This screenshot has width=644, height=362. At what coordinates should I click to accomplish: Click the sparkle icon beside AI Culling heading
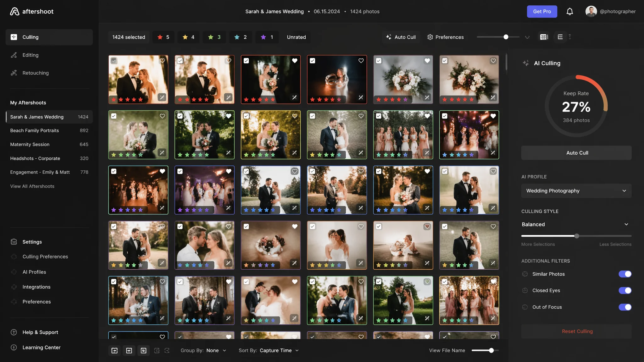coord(526,63)
